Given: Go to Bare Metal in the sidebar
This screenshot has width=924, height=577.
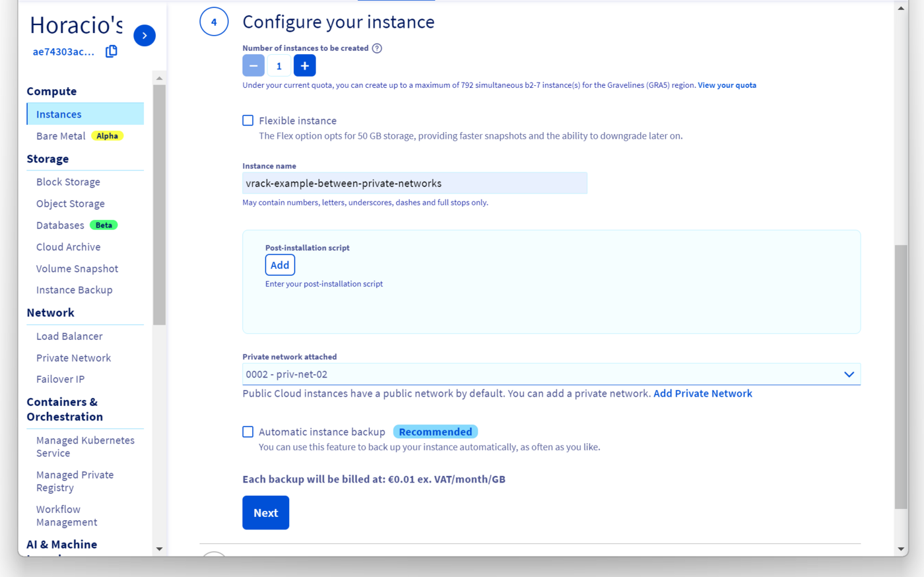Looking at the screenshot, I should pyautogui.click(x=61, y=136).
